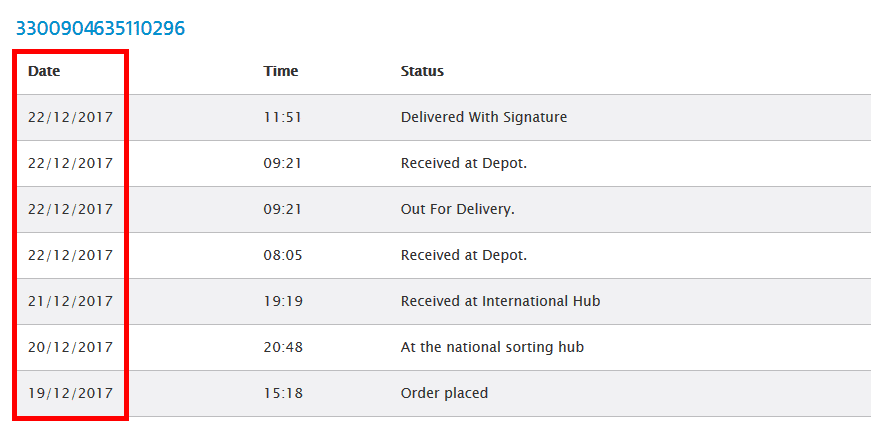Click the 19/12/2017 date cell
The width and height of the screenshot is (896, 431).
click(x=71, y=393)
